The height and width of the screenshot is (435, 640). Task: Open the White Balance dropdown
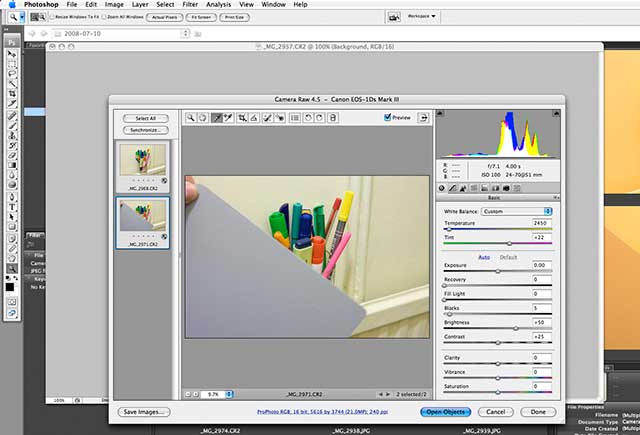(516, 211)
